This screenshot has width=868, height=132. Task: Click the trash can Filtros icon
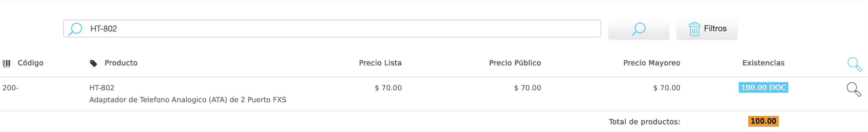coord(694,29)
